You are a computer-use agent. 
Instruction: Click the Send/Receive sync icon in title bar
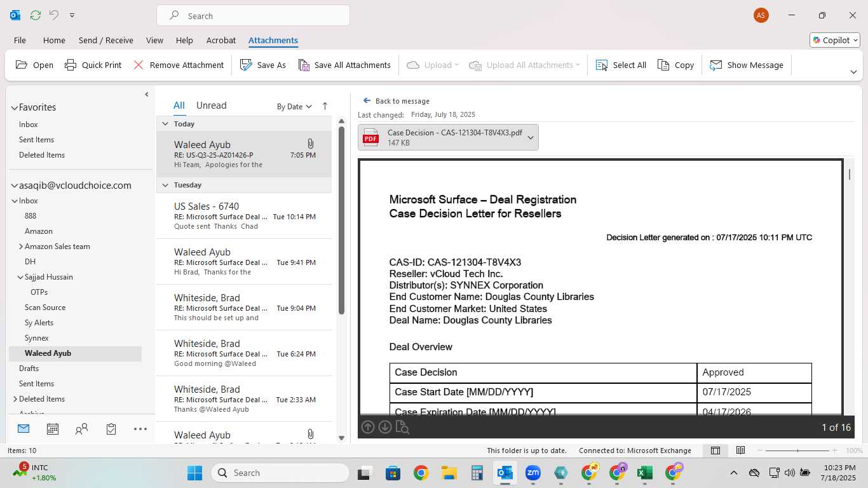(x=36, y=15)
